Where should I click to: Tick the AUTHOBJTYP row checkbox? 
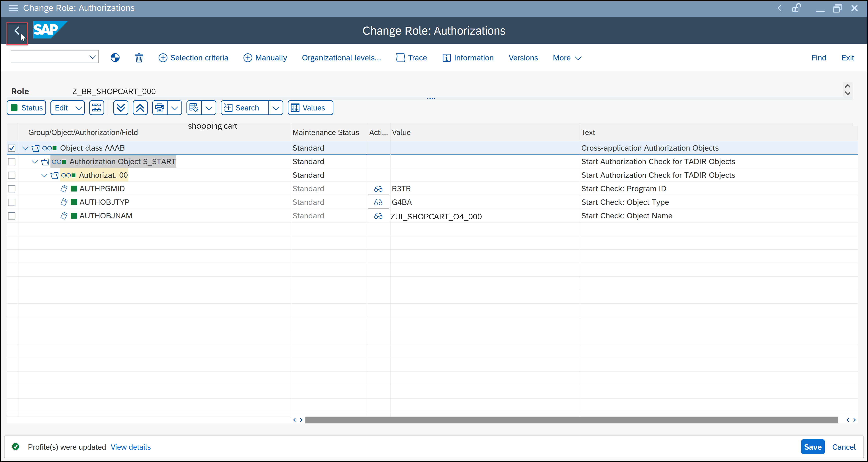[12, 202]
